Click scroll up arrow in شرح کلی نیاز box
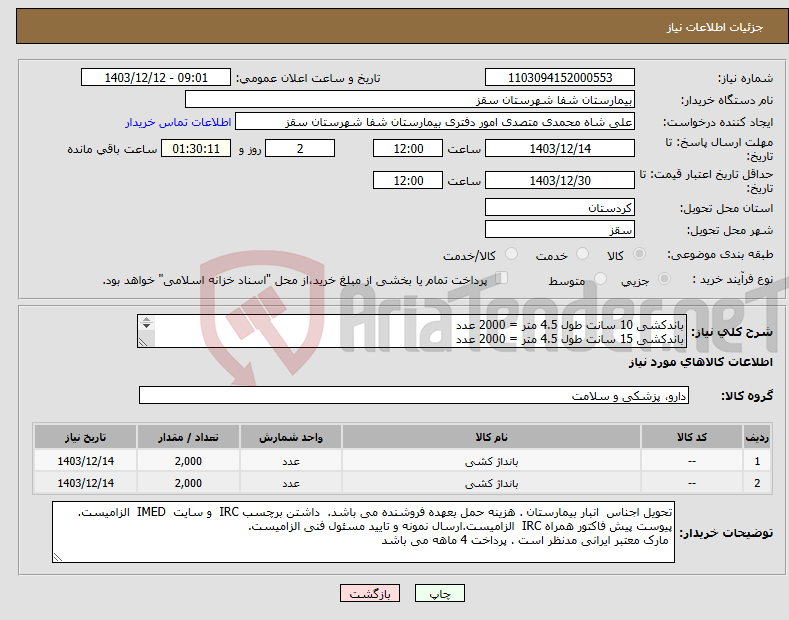 [146, 319]
